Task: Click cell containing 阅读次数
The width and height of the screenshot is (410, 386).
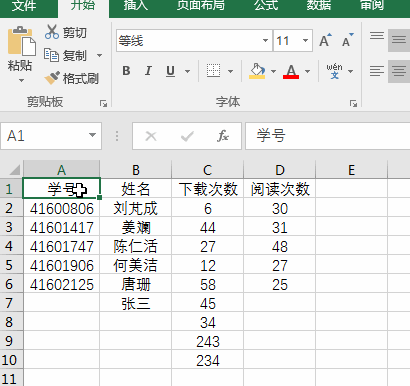Action: click(280, 189)
